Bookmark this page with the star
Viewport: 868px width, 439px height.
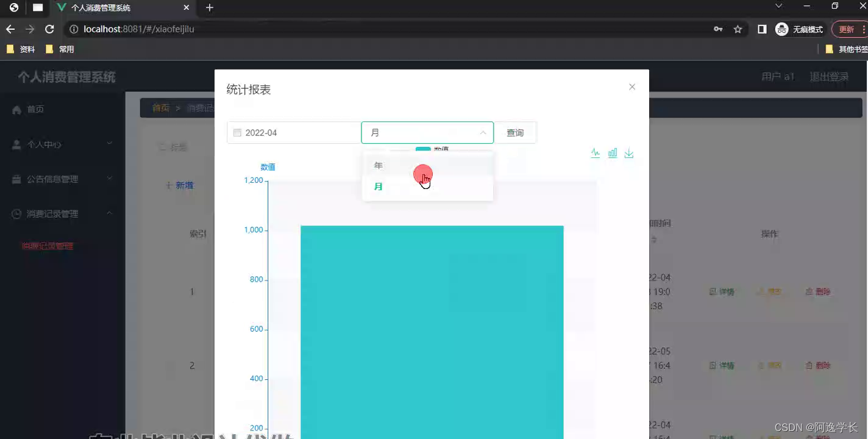click(x=738, y=29)
